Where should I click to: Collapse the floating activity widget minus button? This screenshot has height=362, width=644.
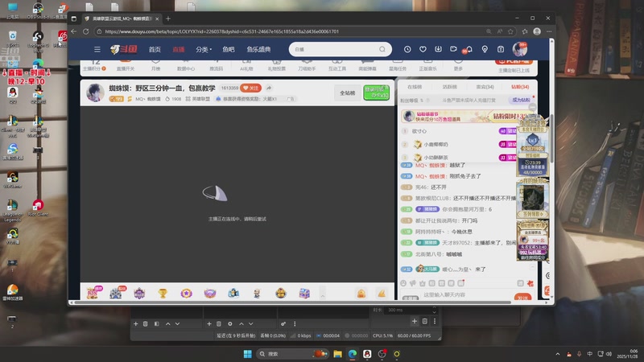click(x=532, y=107)
